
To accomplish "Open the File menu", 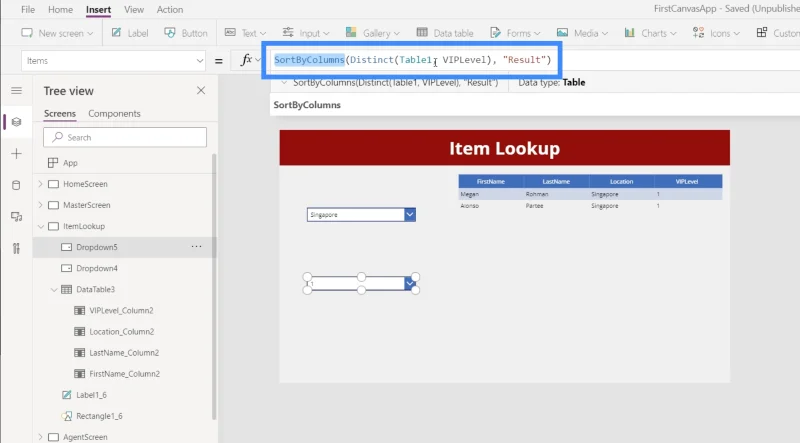I will click(28, 9).
